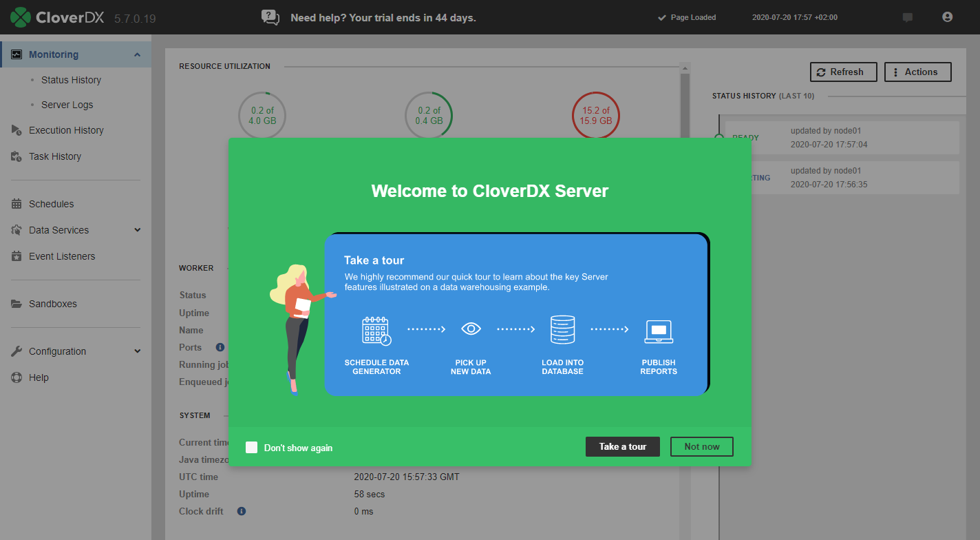
Task: Click the Task History icon
Action: coord(17,156)
